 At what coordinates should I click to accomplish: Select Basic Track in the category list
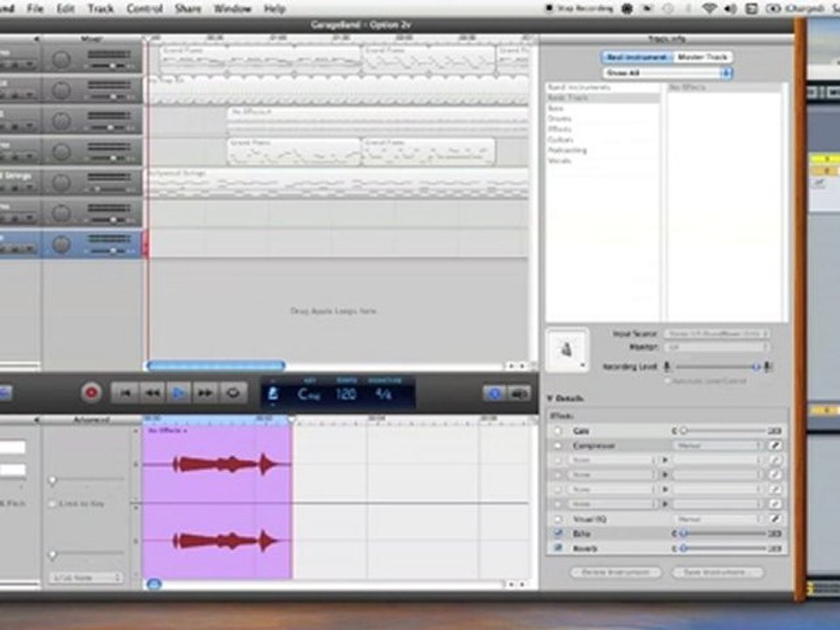(x=602, y=97)
